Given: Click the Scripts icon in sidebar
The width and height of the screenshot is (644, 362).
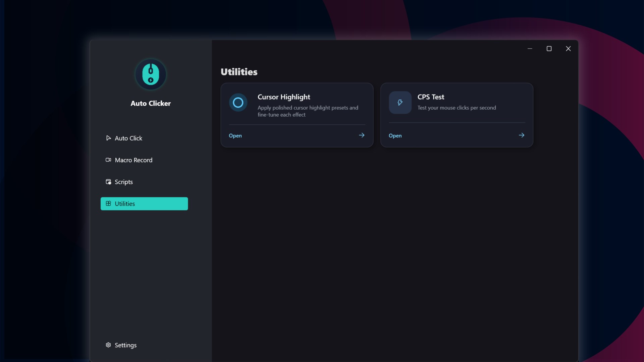Looking at the screenshot, I should (108, 182).
